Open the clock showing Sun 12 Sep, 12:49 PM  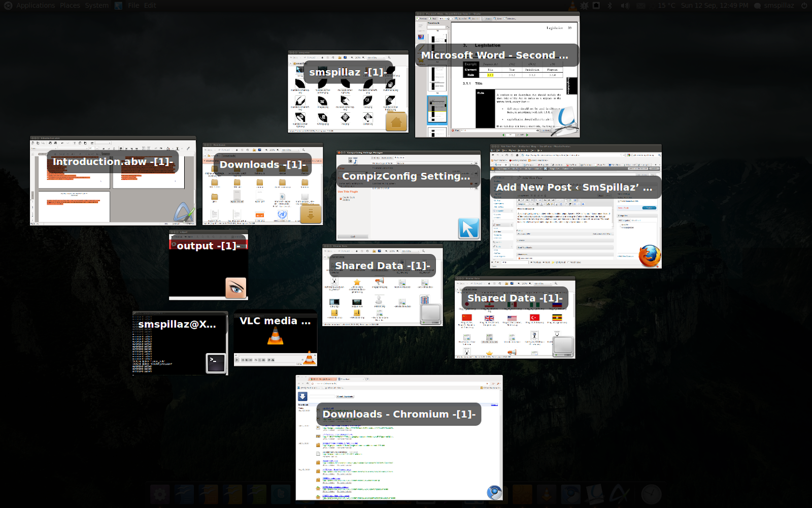tap(714, 6)
